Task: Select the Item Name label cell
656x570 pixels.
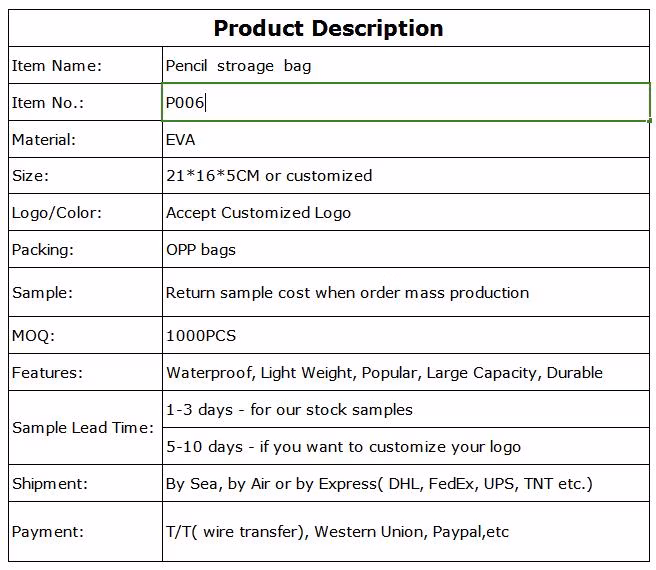Action: point(85,66)
